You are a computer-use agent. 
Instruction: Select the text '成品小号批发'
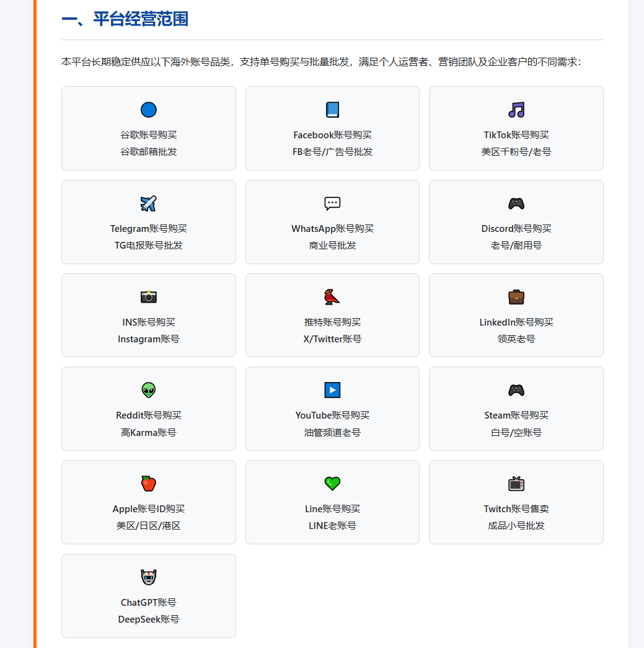(x=516, y=526)
